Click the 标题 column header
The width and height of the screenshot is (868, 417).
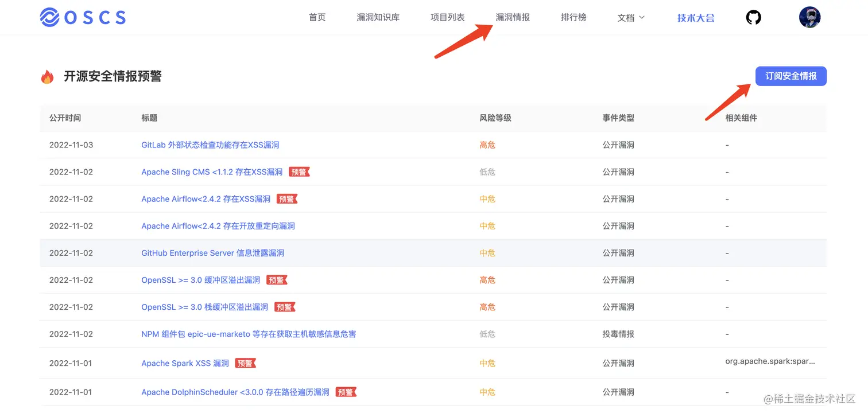click(x=149, y=118)
